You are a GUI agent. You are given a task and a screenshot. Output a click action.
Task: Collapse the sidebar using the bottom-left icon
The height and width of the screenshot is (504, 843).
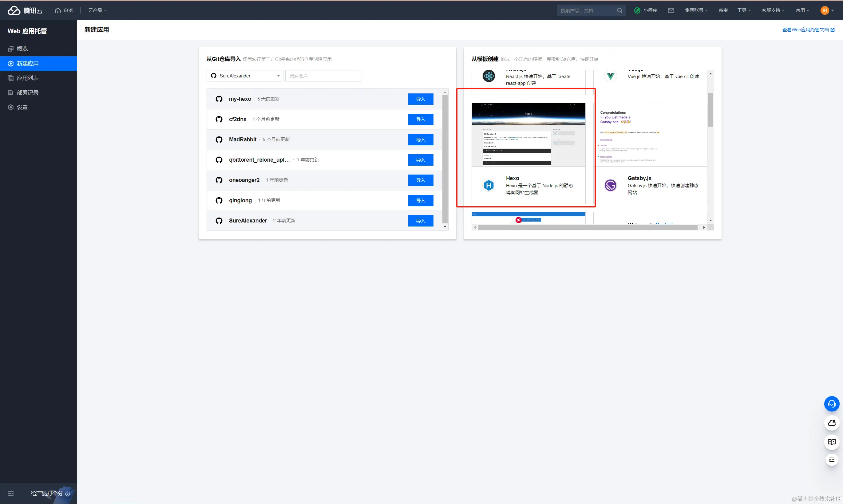tap(11, 494)
